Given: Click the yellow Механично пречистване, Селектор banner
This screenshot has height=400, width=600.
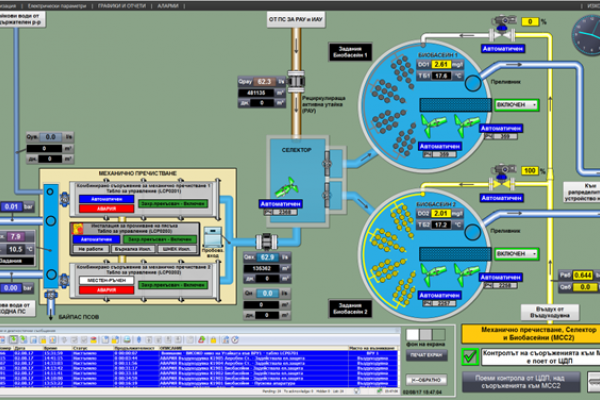Looking at the screenshot, I should (531, 334).
